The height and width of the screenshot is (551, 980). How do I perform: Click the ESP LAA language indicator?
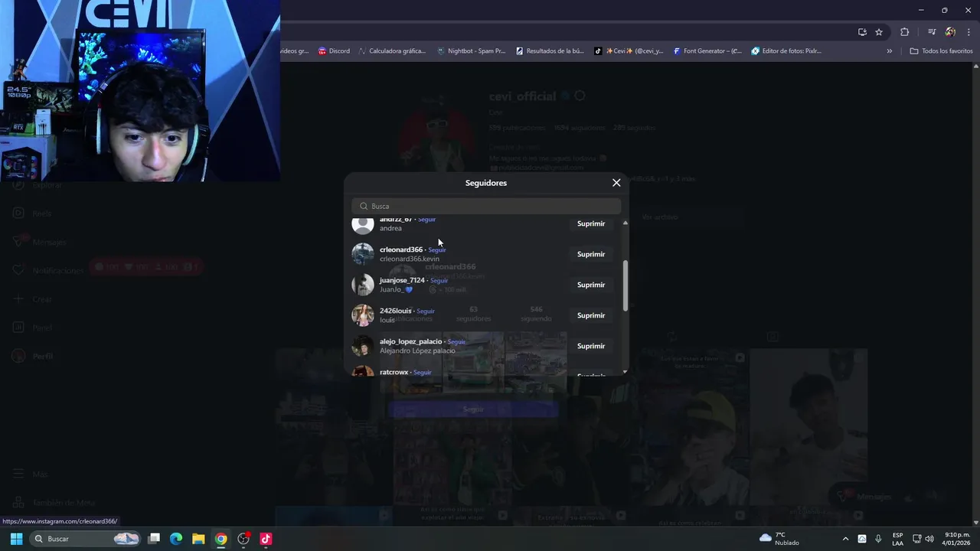tap(897, 539)
